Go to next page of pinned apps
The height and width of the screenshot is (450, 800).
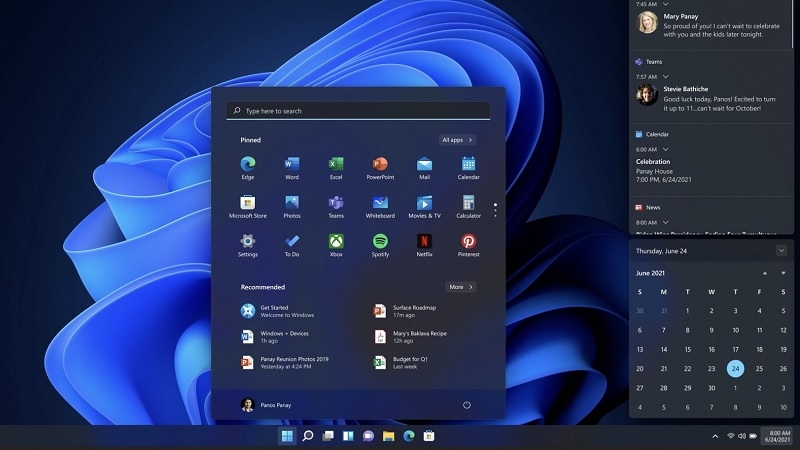coord(495,211)
